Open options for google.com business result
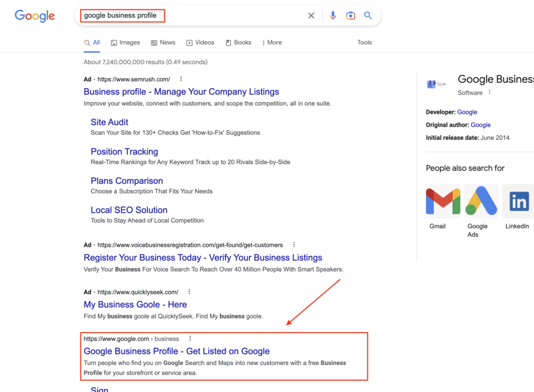This screenshot has height=392, width=534. tap(190, 339)
